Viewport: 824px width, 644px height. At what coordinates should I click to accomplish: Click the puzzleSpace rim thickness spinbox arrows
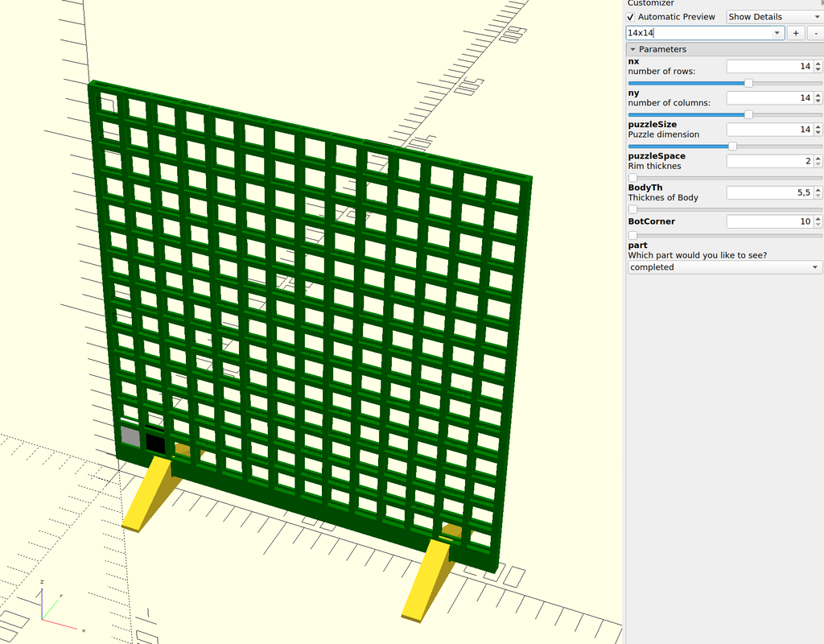point(818,161)
